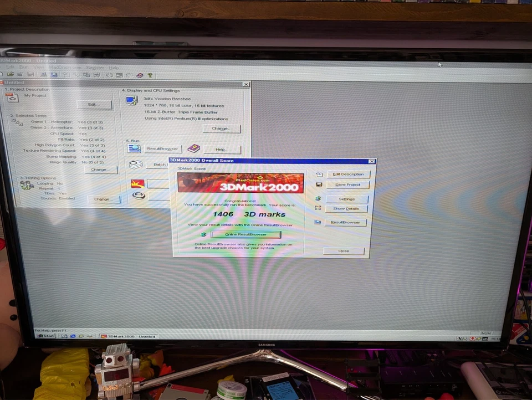The image size is (532, 400).
Task: Click the ResultBrowser magnifier icon in section 5
Action: tap(134, 148)
